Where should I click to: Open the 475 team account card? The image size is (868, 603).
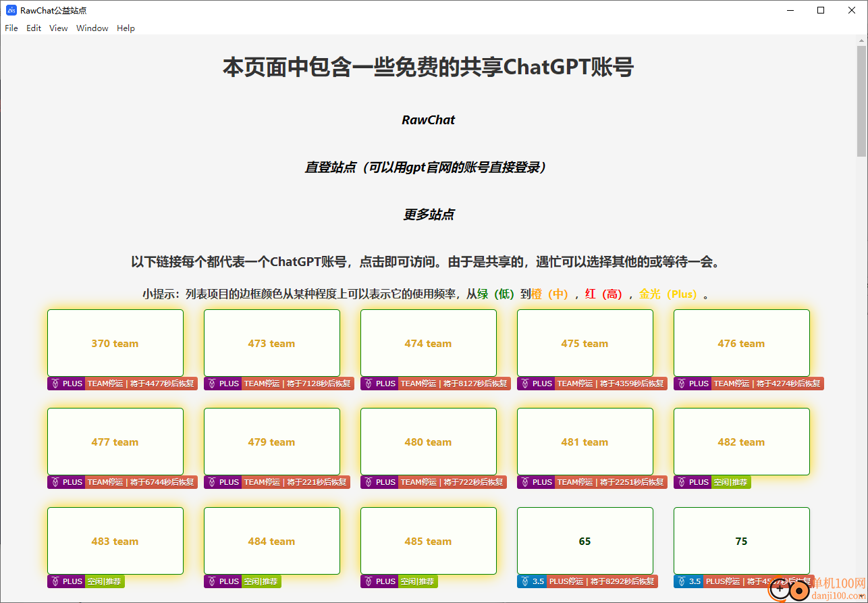pyautogui.click(x=585, y=343)
